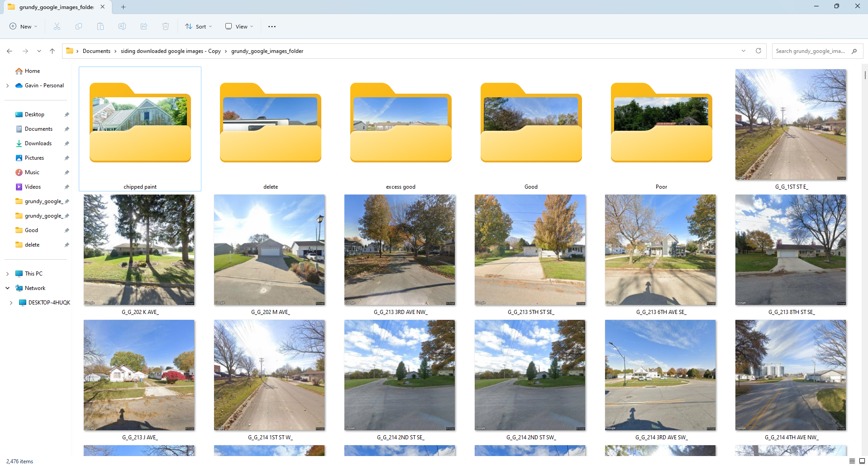This screenshot has height=466, width=868.
Task: Click the Cut scissors icon
Action: 57,26
